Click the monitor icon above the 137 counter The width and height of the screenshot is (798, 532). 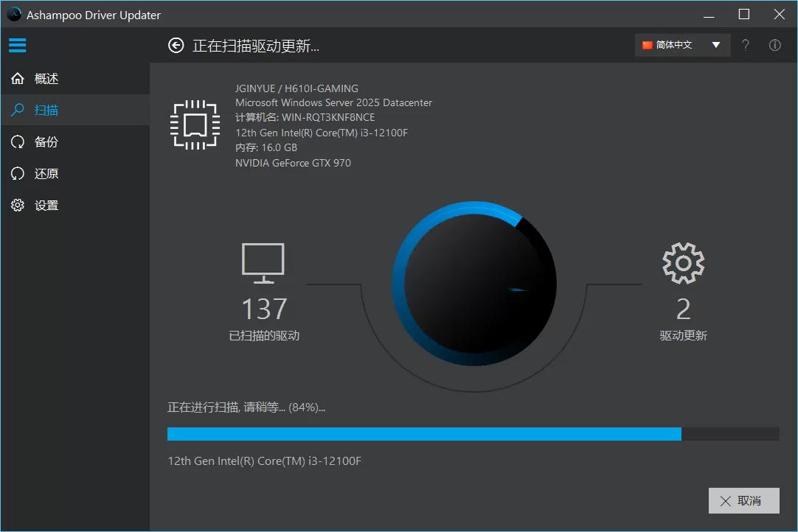coord(264,262)
